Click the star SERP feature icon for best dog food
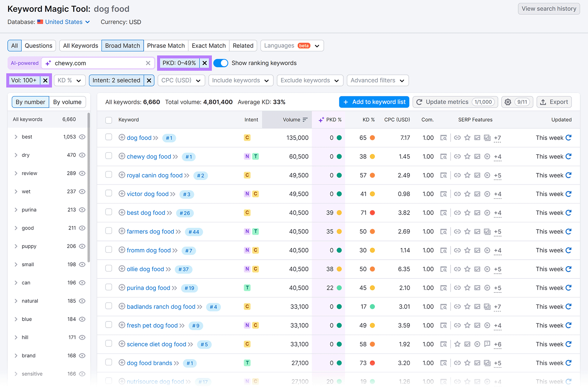Image resolution: width=588 pixels, height=389 pixels. (x=467, y=213)
